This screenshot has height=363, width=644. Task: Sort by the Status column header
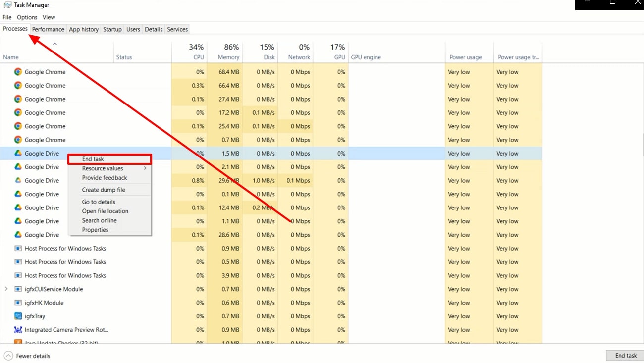click(x=143, y=52)
